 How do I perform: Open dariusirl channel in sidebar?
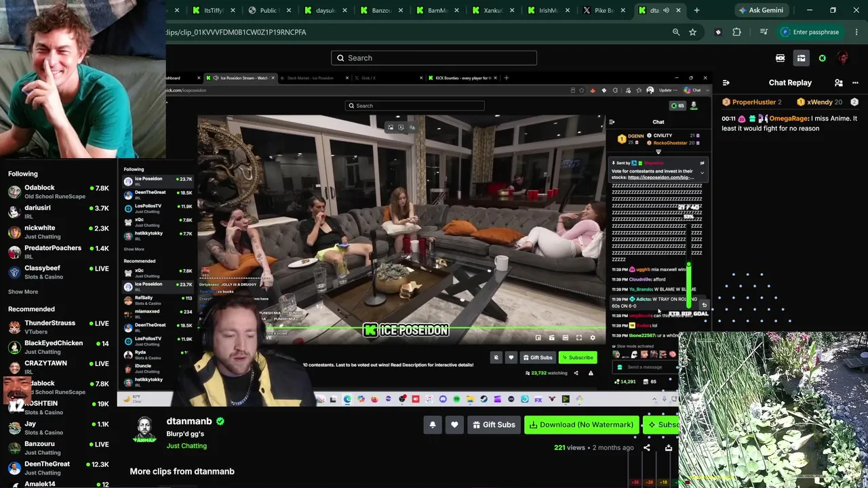click(x=58, y=212)
